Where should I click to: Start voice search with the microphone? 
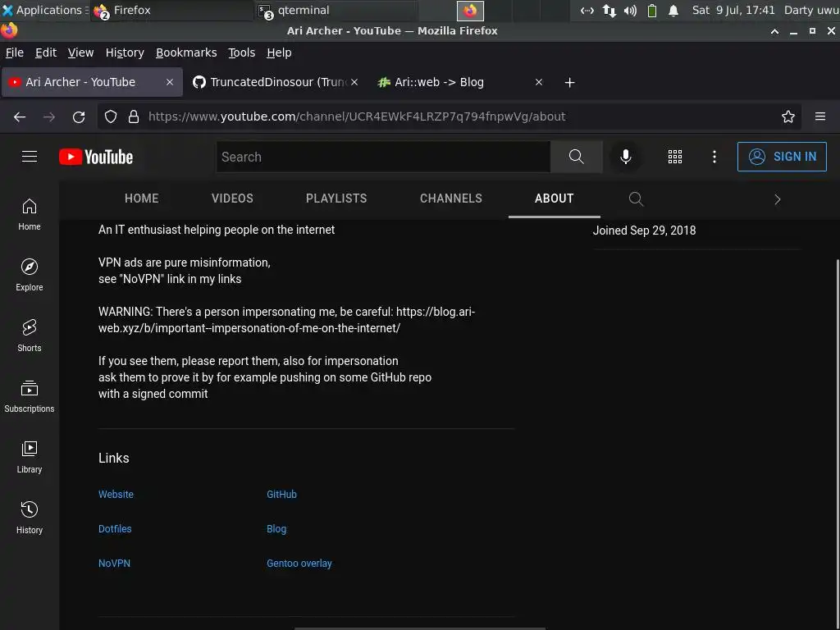coord(625,157)
